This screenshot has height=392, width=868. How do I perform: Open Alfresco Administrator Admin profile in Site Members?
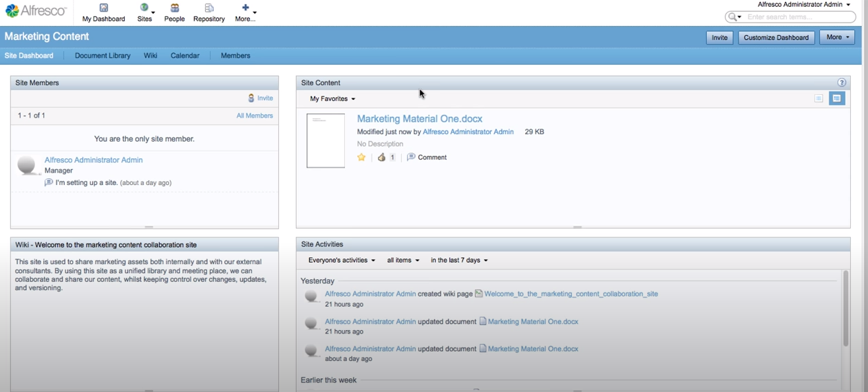pyautogui.click(x=94, y=160)
